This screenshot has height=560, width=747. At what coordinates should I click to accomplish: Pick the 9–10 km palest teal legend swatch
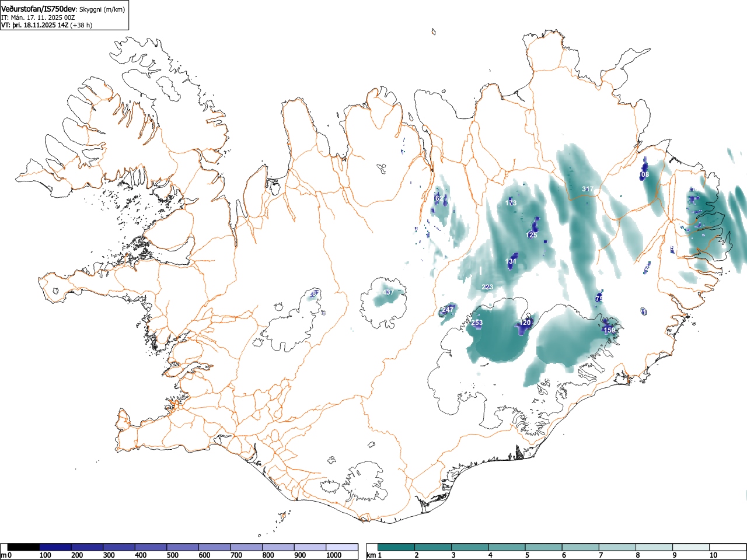point(691,547)
